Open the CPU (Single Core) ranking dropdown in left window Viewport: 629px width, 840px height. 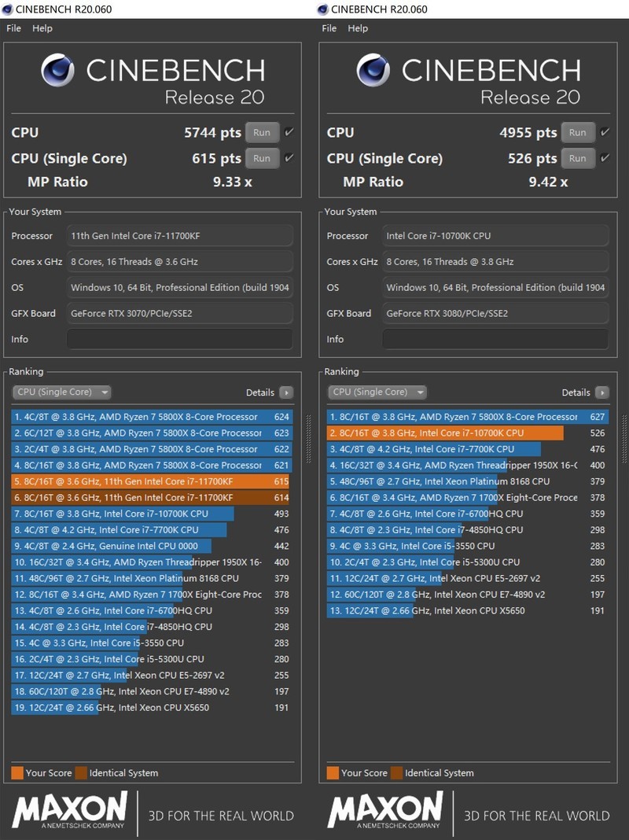click(61, 392)
